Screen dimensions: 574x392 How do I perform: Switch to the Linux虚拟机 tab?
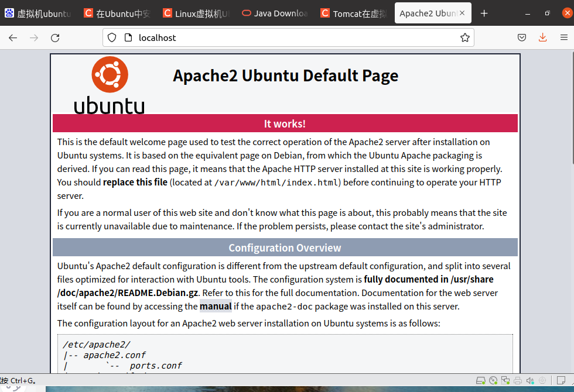coord(197,13)
